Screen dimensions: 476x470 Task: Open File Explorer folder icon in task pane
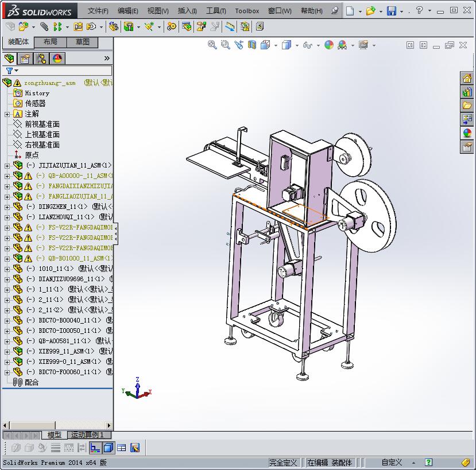(467, 106)
